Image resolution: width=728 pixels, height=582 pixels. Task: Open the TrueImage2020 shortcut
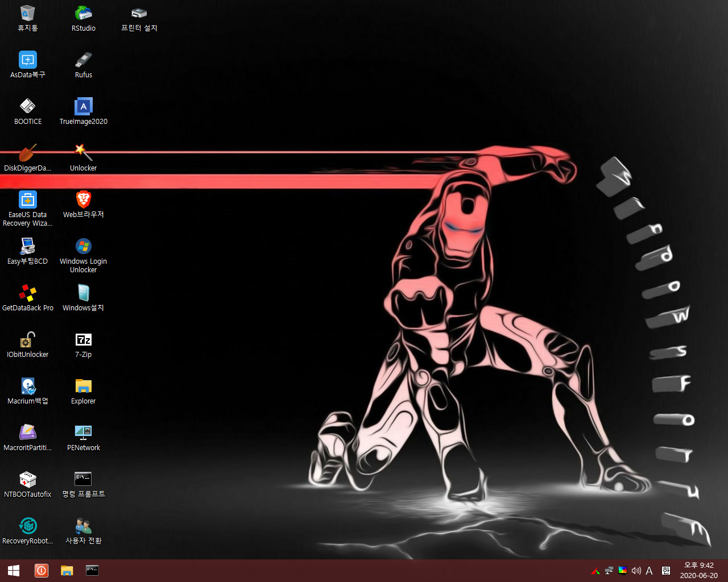(x=83, y=111)
